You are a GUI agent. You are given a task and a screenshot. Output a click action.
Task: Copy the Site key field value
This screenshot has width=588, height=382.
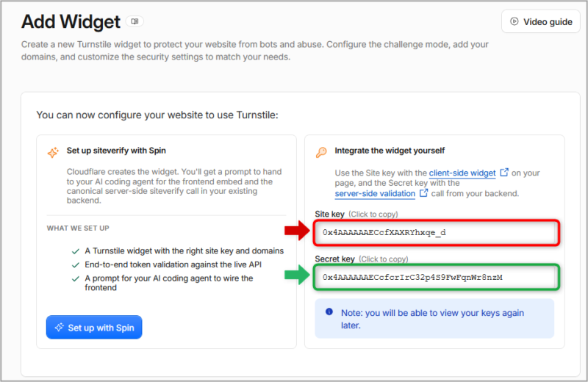pyautogui.click(x=437, y=233)
